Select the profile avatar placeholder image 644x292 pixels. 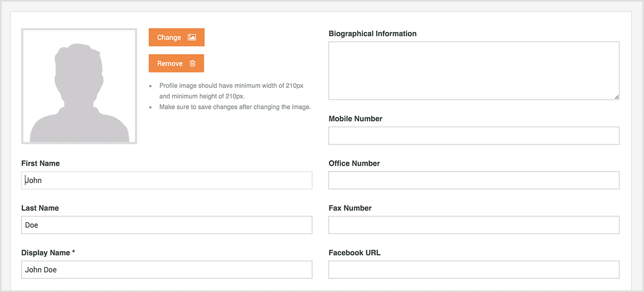click(79, 86)
